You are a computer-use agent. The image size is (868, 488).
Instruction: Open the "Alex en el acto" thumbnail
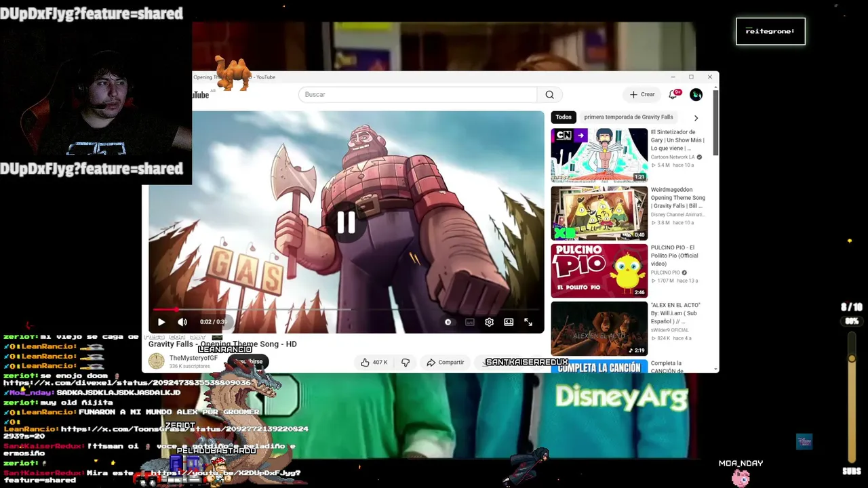click(599, 329)
